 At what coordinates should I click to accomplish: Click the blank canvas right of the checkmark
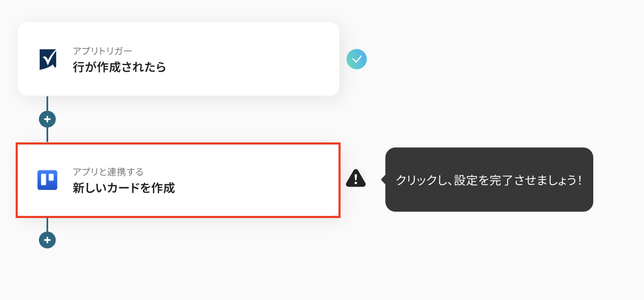click(x=486, y=60)
